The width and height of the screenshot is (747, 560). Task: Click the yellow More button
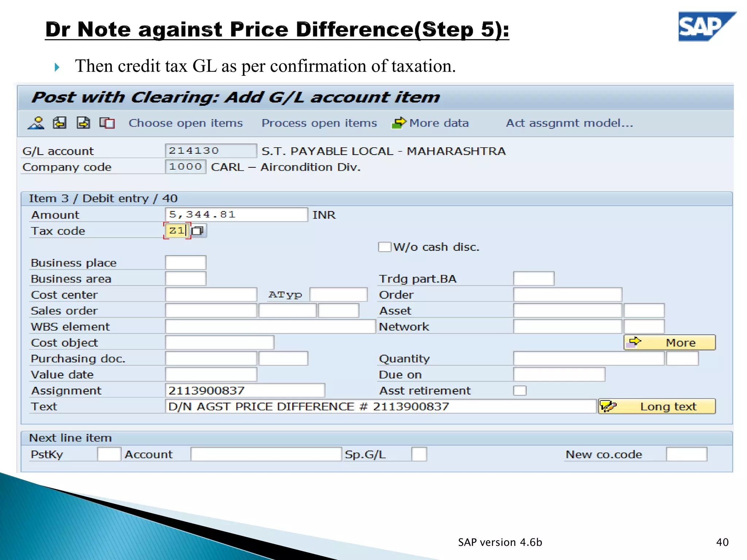pos(670,342)
